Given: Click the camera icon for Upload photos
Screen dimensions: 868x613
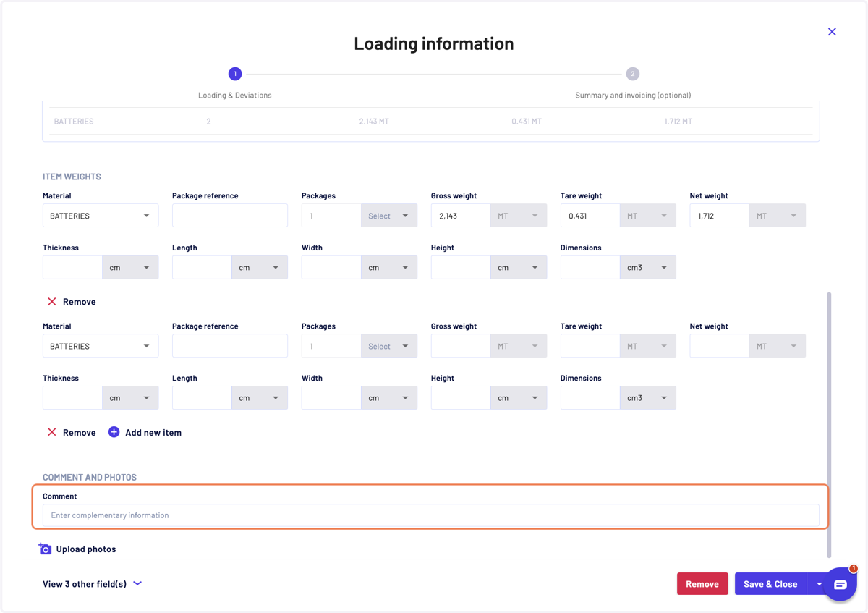Looking at the screenshot, I should 45,549.
